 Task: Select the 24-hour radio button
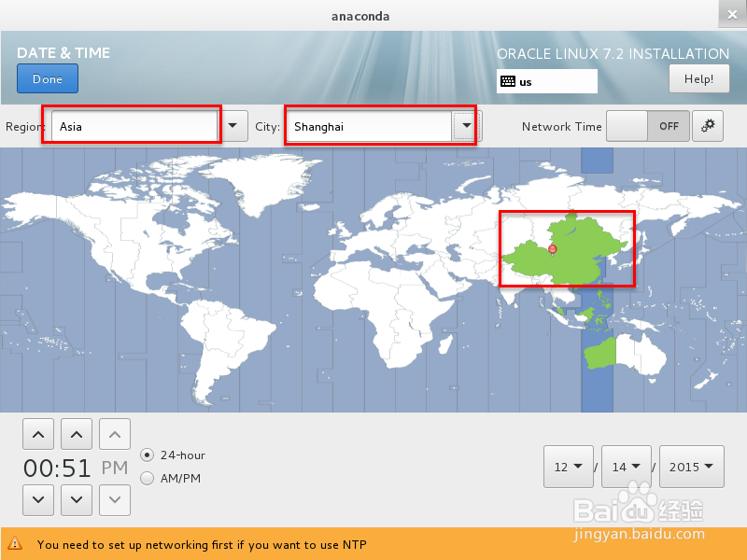coord(148,455)
